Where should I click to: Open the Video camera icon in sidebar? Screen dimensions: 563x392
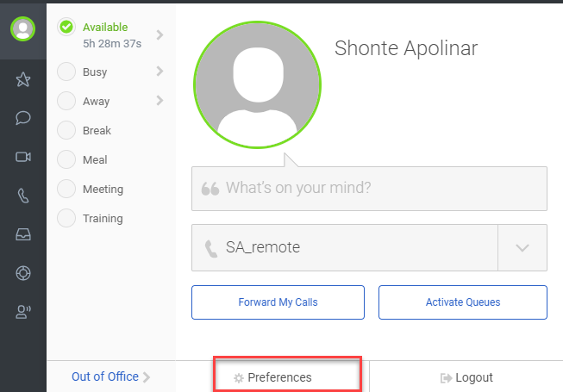(x=23, y=157)
